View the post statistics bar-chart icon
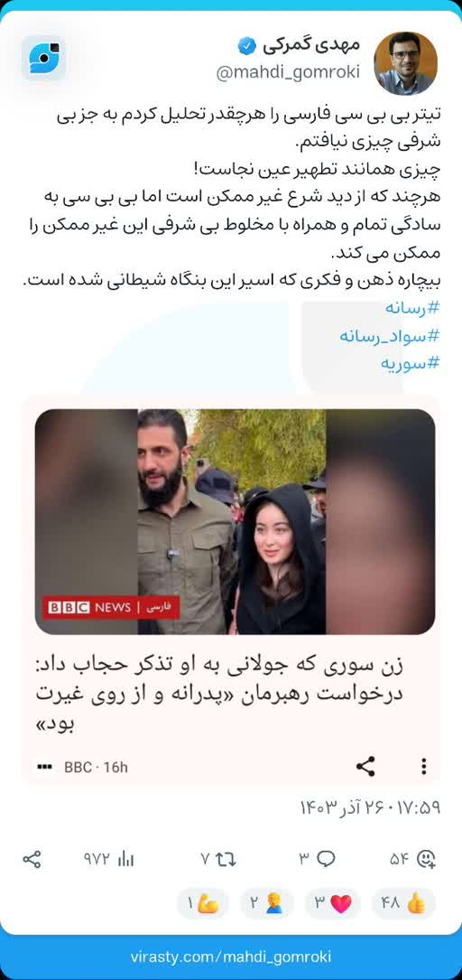The height and width of the screenshot is (980, 462). point(126,859)
